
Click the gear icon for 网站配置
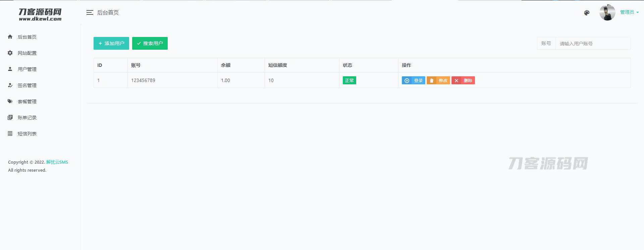point(10,53)
